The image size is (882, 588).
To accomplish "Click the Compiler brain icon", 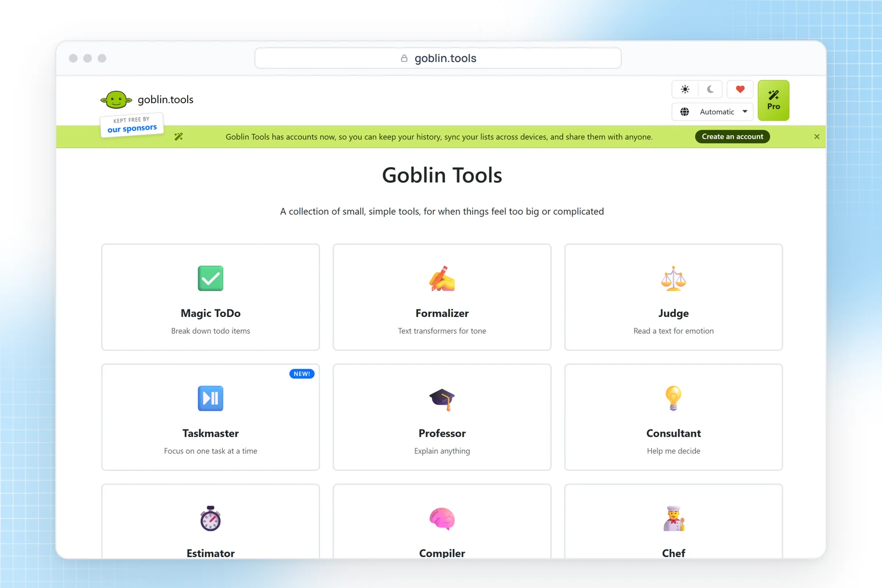I will [x=442, y=519].
